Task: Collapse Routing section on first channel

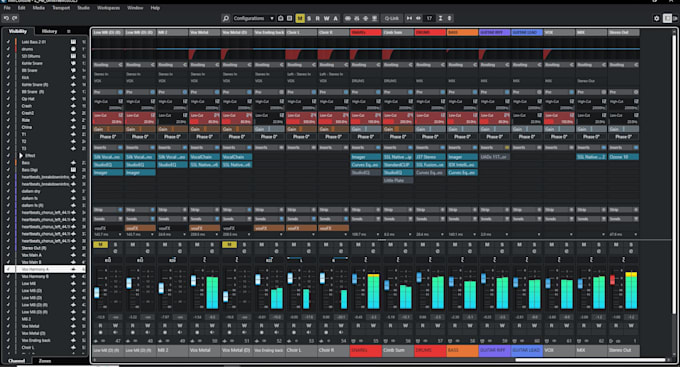Action: click(x=107, y=65)
